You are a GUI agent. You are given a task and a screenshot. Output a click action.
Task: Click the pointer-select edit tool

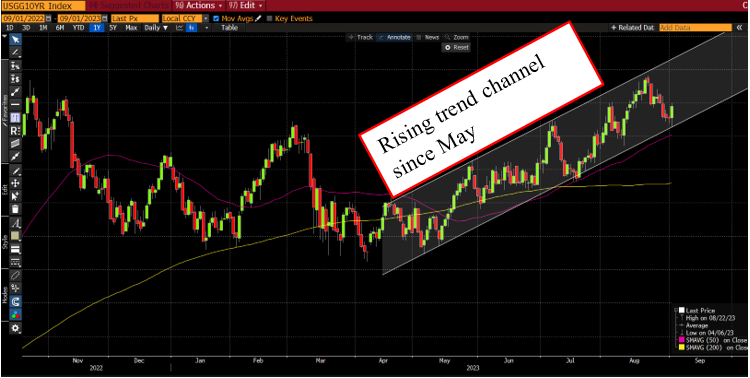tap(15, 196)
